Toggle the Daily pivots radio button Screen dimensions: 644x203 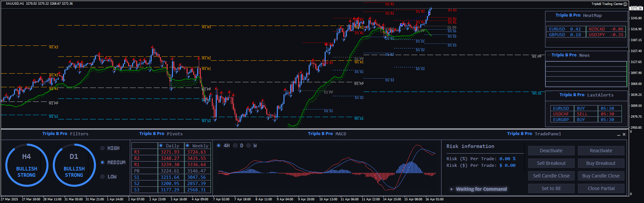point(161,146)
